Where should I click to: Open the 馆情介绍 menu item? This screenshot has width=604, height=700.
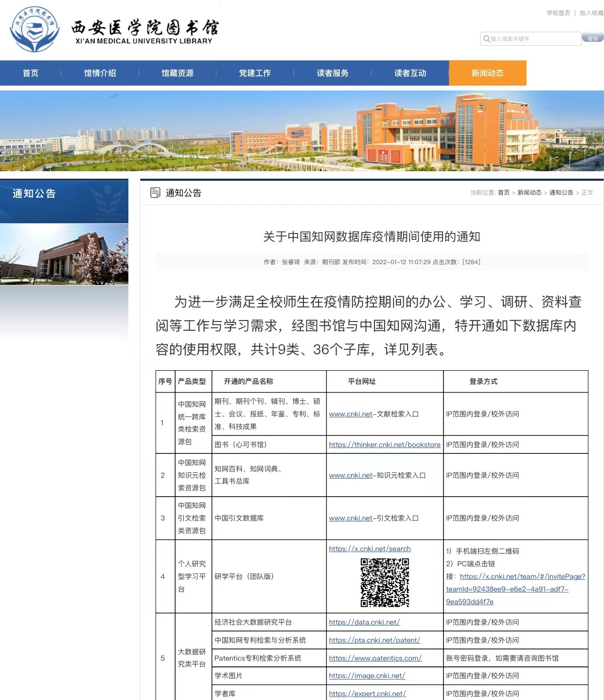coord(100,73)
